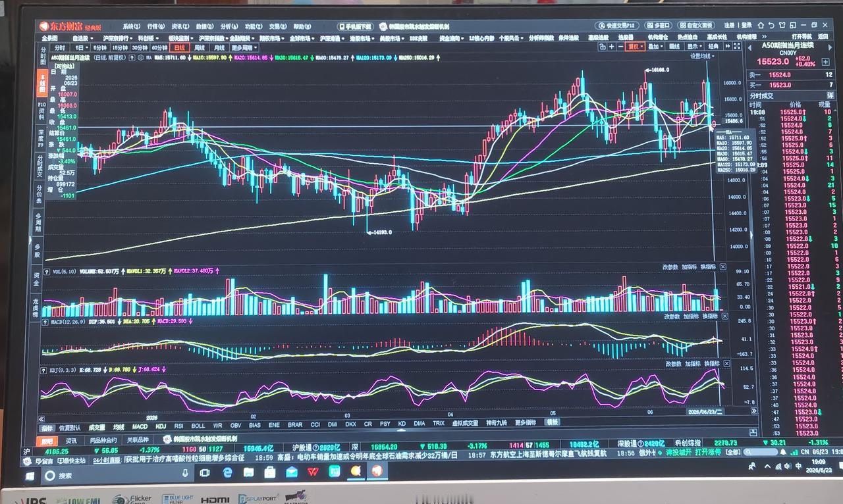This screenshot has height=504, width=843.
Task: Open File Explorer from taskbar
Action: (x=248, y=472)
